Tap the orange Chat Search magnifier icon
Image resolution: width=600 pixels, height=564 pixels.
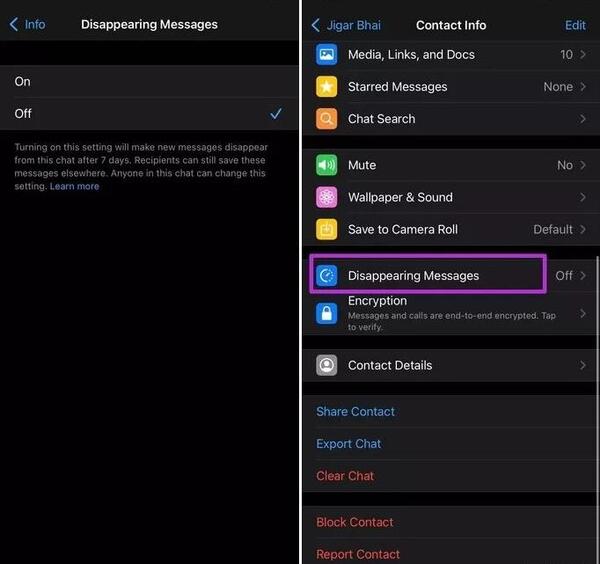click(326, 119)
